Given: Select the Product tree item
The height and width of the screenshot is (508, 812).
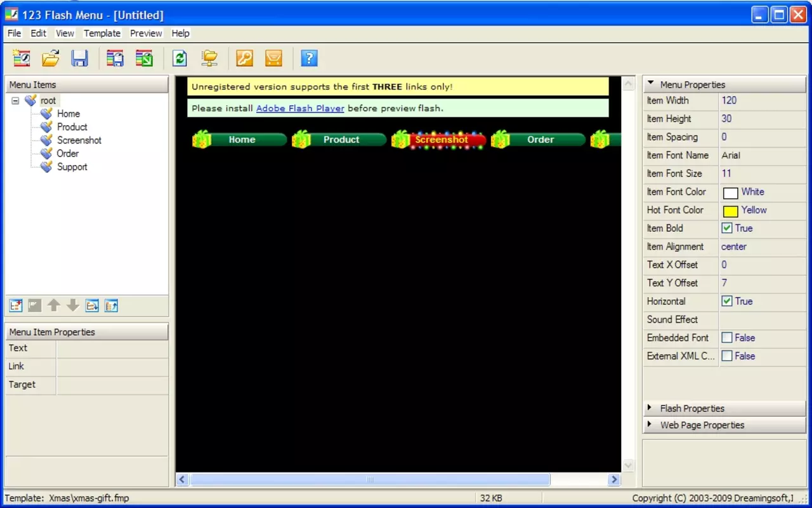Looking at the screenshot, I should click(72, 127).
